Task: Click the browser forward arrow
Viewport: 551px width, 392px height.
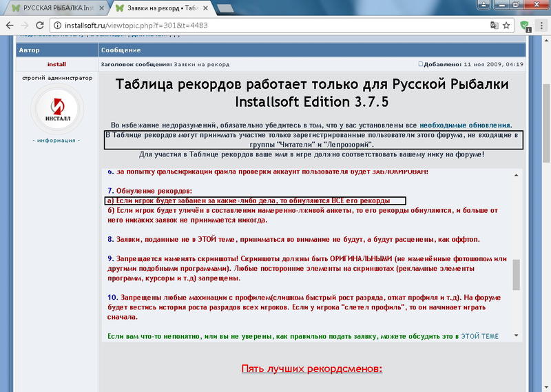Action: (x=25, y=25)
